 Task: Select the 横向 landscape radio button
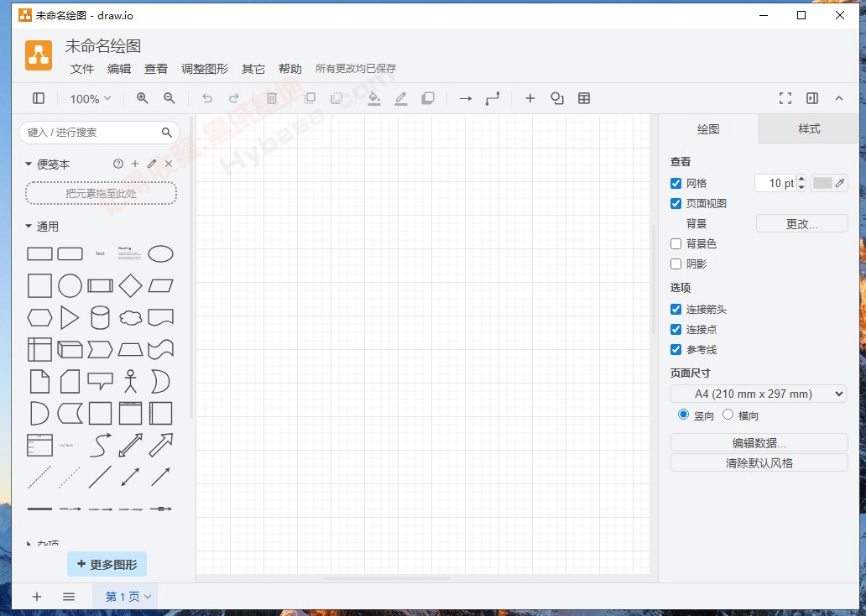[x=728, y=415]
